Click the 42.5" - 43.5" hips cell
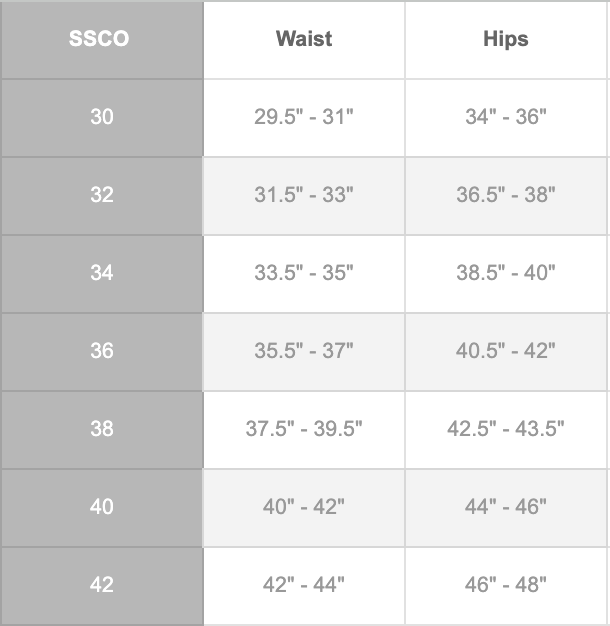The width and height of the screenshot is (610, 626). tap(505, 429)
